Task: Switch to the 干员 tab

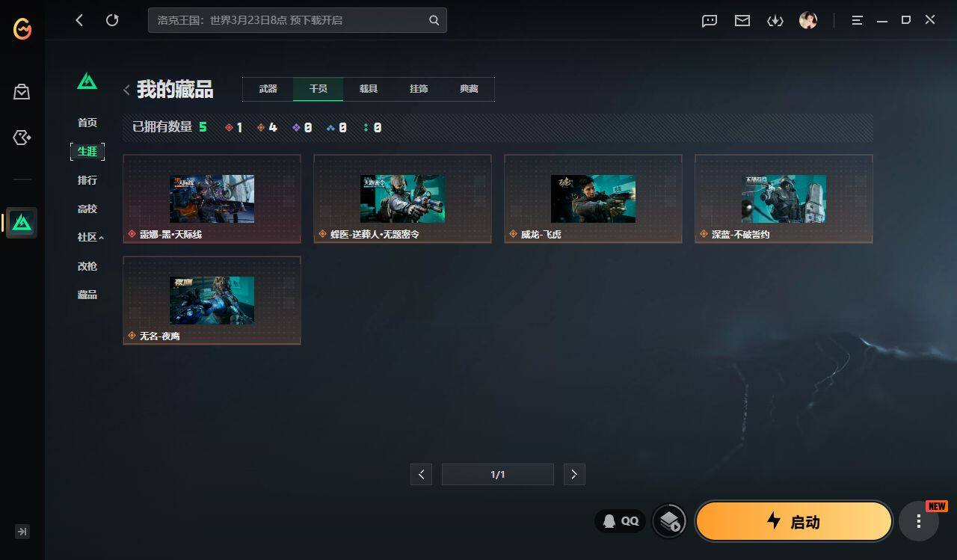Action: (319, 89)
